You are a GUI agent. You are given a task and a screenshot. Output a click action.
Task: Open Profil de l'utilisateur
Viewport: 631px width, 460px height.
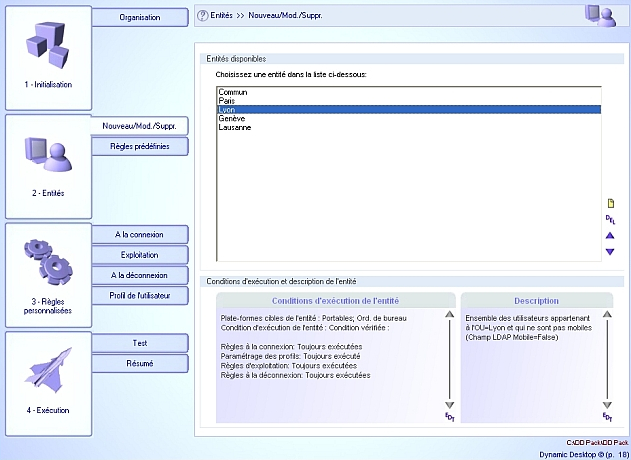(x=140, y=296)
